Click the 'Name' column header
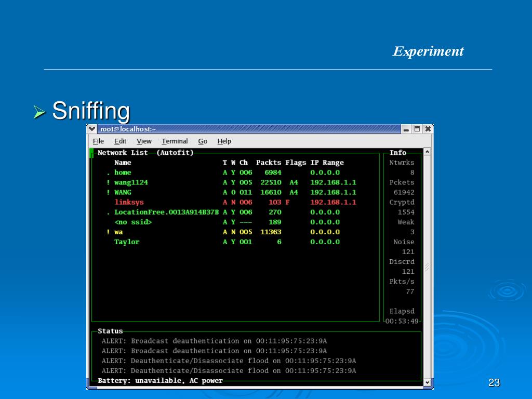Viewport: 532px width, 399px height. point(123,163)
